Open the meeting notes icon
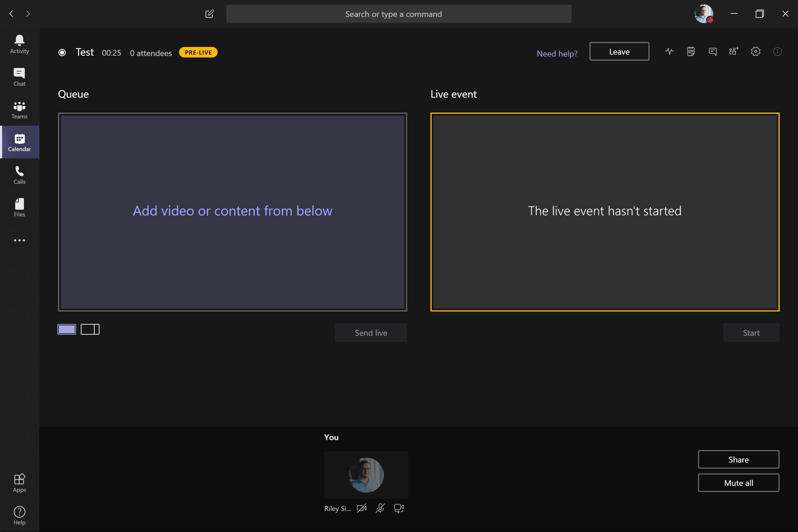Image resolution: width=798 pixels, height=532 pixels. click(x=691, y=52)
